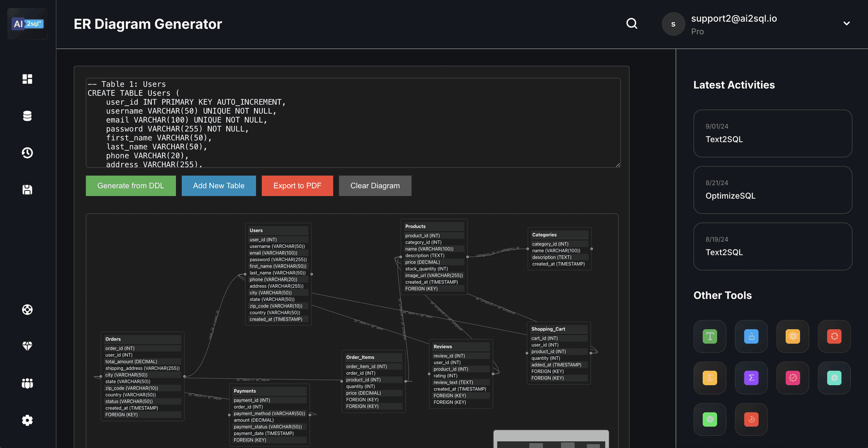This screenshot has width=868, height=448.
Task: Click the diamond upgrade icon in the sidebar
Action: (27, 346)
